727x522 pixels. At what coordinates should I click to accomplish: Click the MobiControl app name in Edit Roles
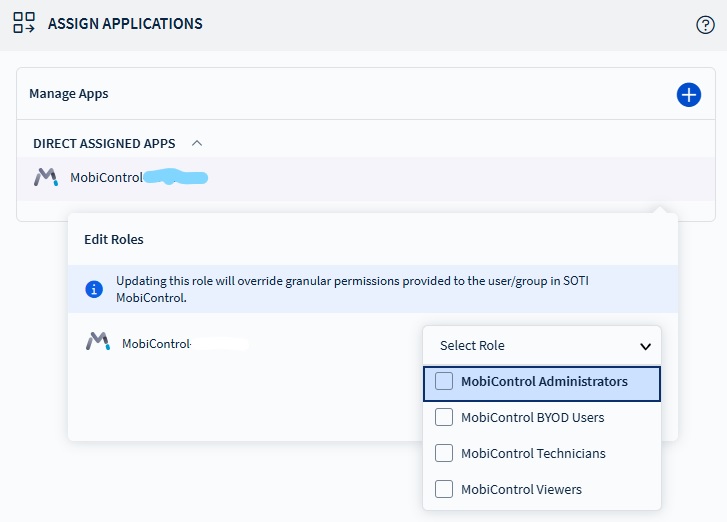click(156, 344)
